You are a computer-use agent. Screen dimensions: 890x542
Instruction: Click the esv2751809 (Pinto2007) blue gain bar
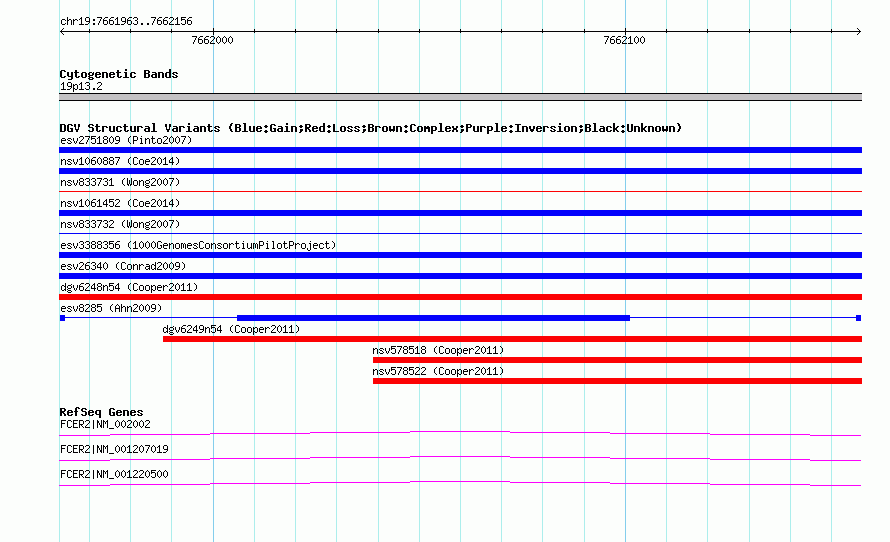[460, 150]
